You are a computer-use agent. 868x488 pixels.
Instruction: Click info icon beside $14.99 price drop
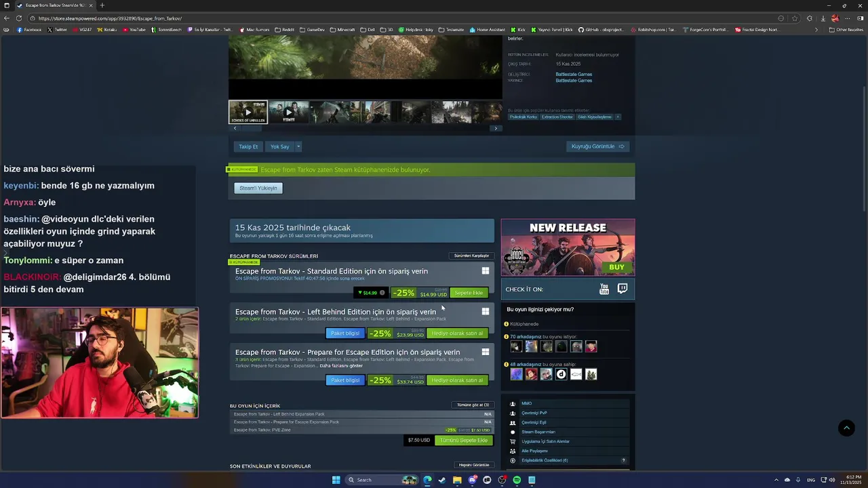(x=382, y=293)
